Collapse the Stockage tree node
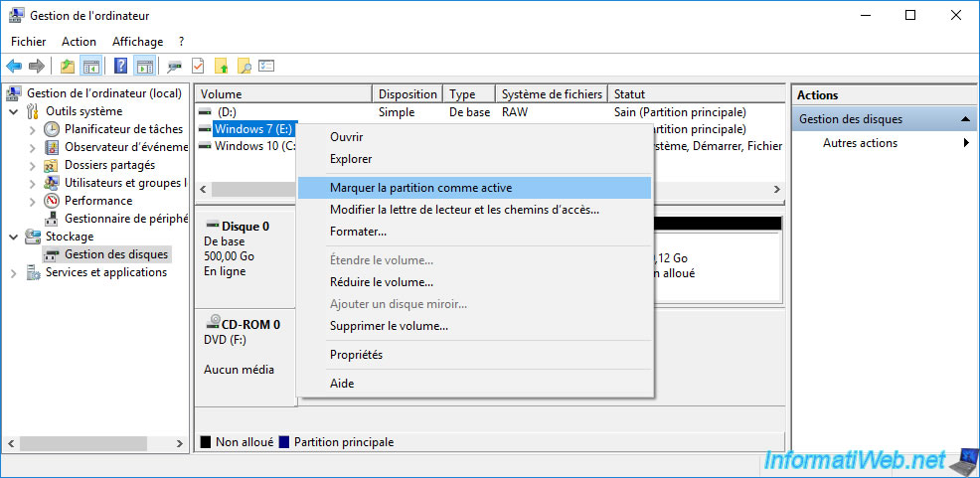 point(13,237)
